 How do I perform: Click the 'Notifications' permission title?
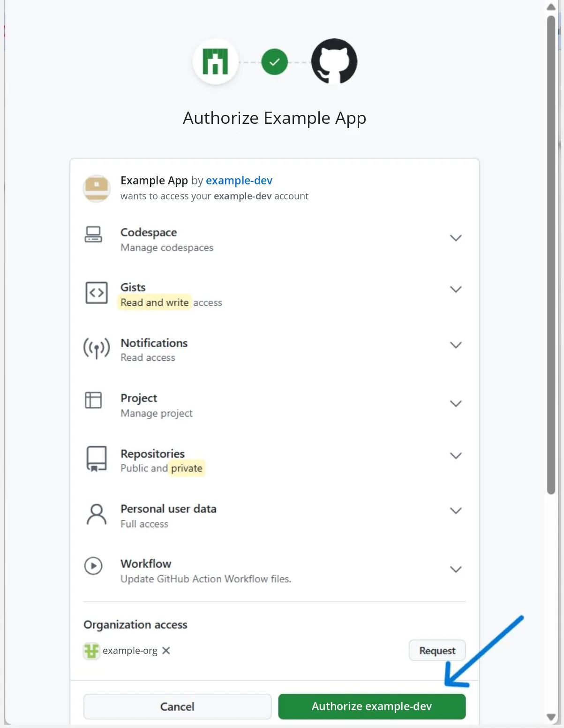[154, 343]
